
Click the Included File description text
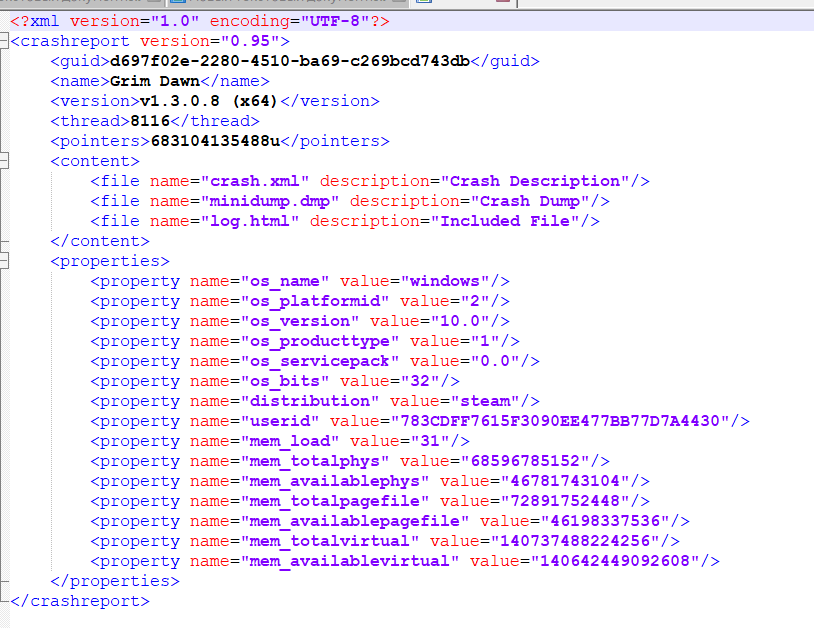click(505, 221)
